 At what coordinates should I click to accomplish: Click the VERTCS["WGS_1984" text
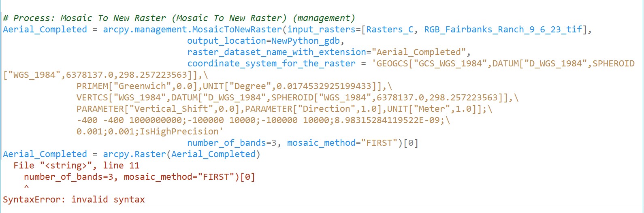point(122,98)
